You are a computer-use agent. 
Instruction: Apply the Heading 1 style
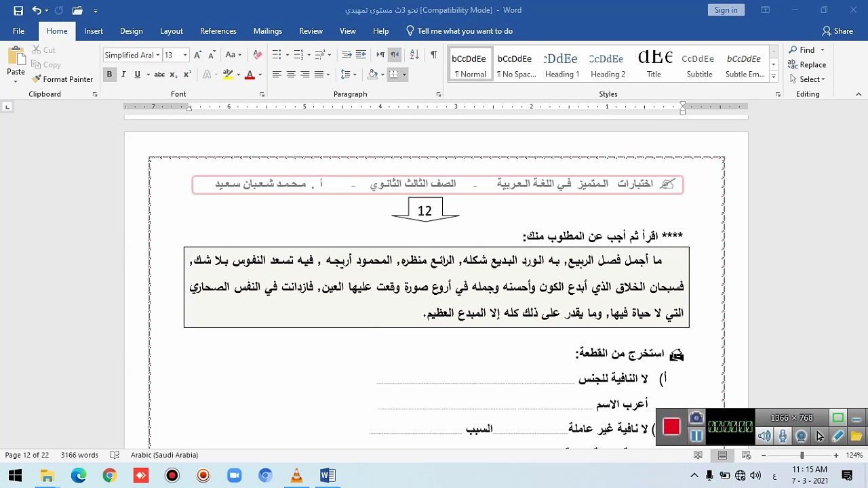562,64
